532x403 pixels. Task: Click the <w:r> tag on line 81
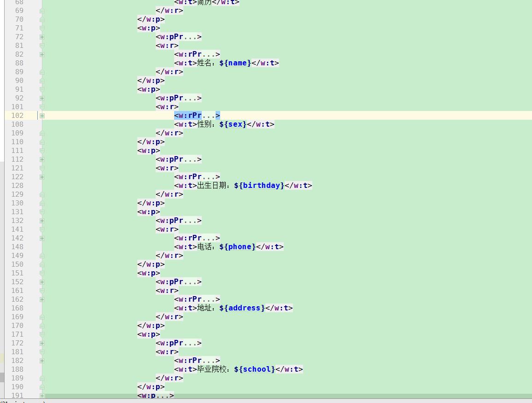167,46
